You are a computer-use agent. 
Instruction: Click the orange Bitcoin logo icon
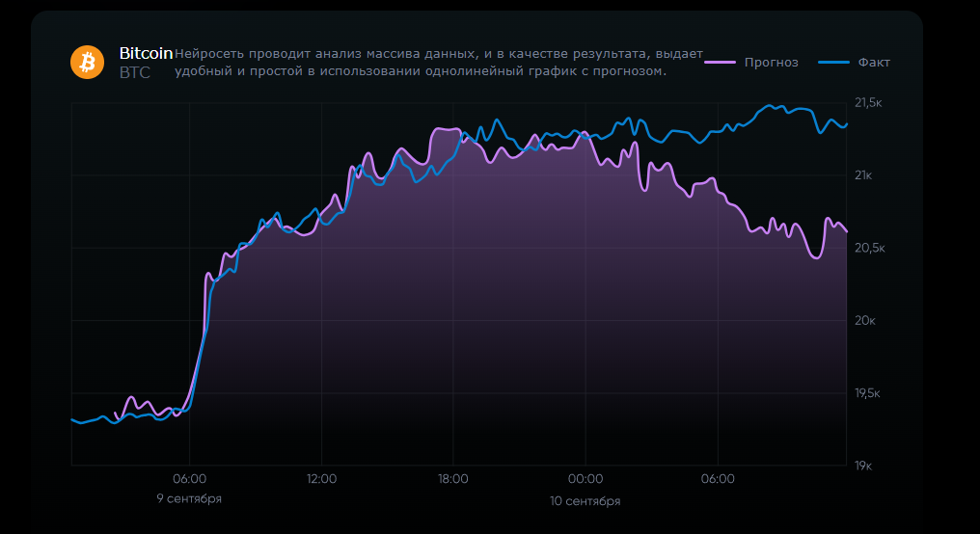click(x=87, y=62)
